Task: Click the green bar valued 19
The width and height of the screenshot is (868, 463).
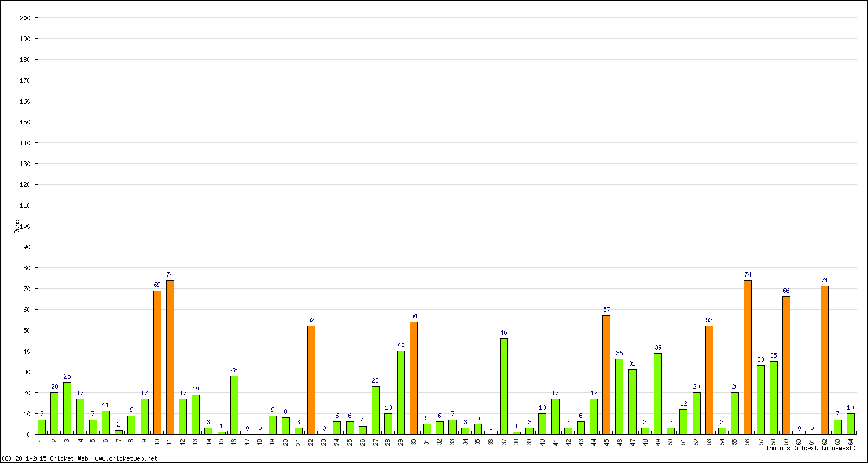Action: click(x=196, y=414)
